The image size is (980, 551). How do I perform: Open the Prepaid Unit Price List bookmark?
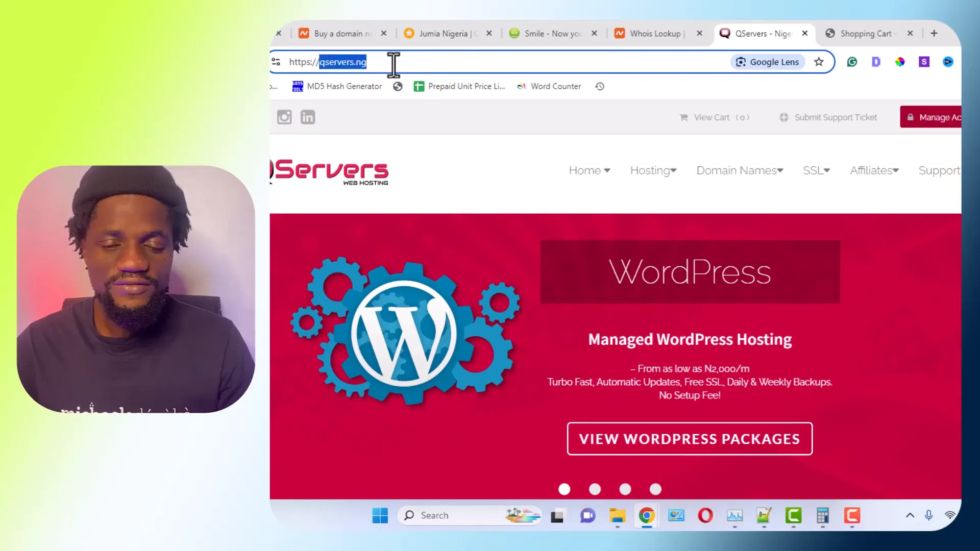tap(459, 86)
